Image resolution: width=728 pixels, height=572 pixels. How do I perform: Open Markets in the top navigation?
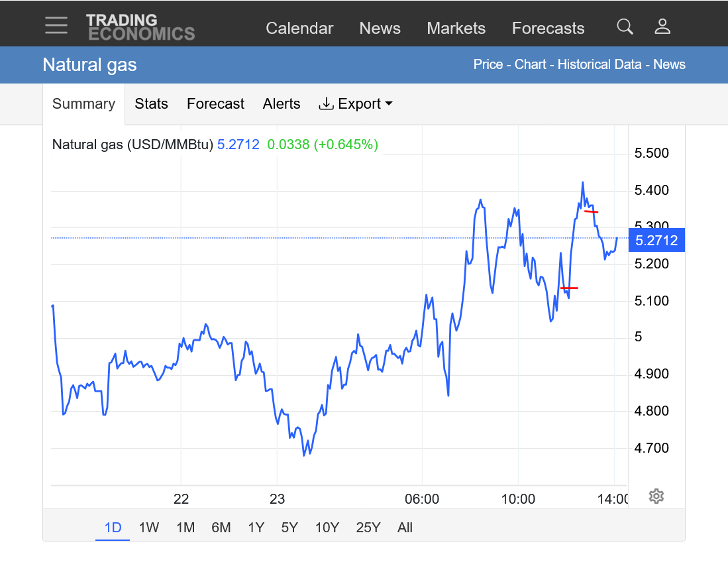(x=456, y=29)
